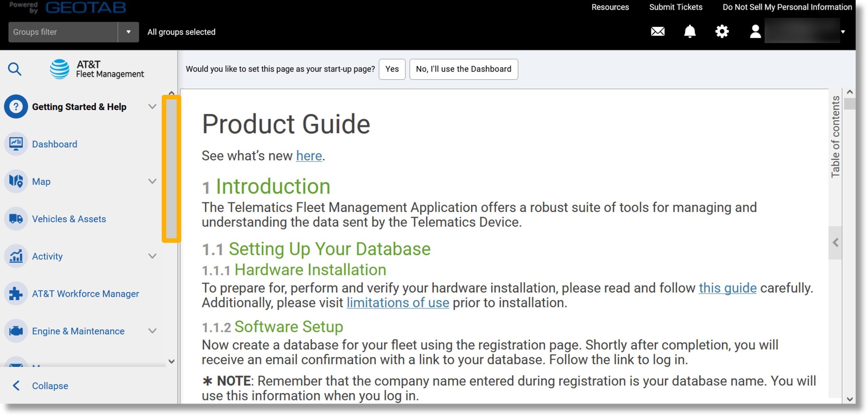The image size is (868, 416).
Task: Open the Dashboard icon
Action: [x=17, y=144]
